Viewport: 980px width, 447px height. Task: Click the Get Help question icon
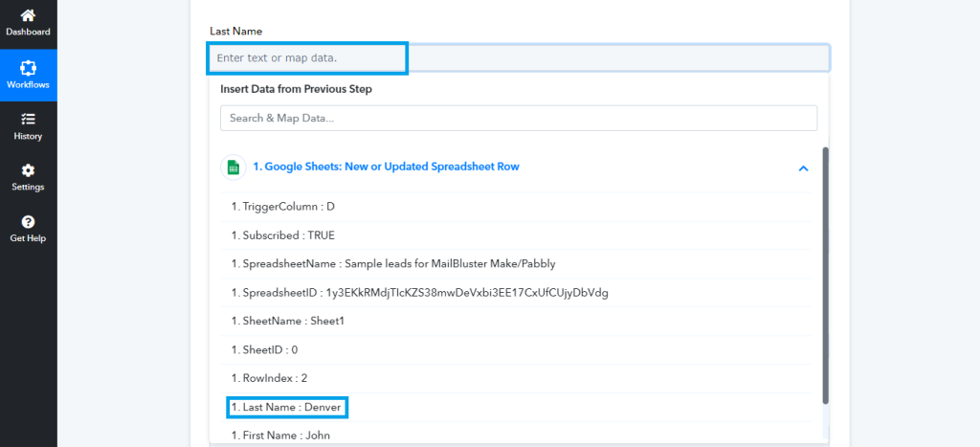28,222
